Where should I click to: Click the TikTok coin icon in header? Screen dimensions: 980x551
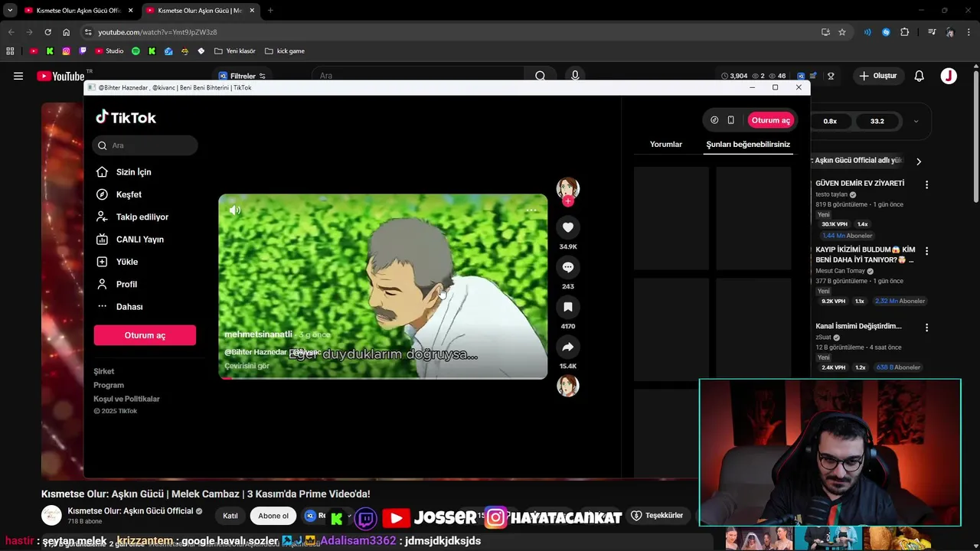point(714,120)
